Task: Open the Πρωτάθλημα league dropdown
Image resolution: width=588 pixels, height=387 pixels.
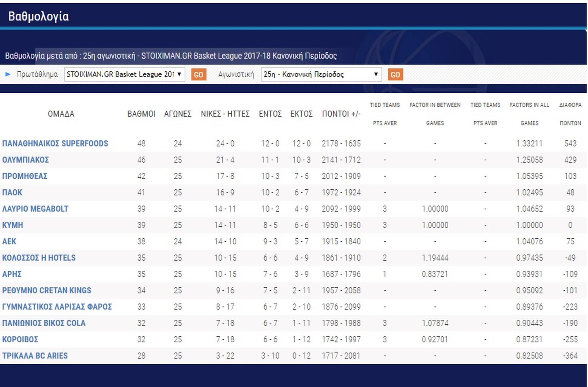Action: pyautogui.click(x=124, y=74)
